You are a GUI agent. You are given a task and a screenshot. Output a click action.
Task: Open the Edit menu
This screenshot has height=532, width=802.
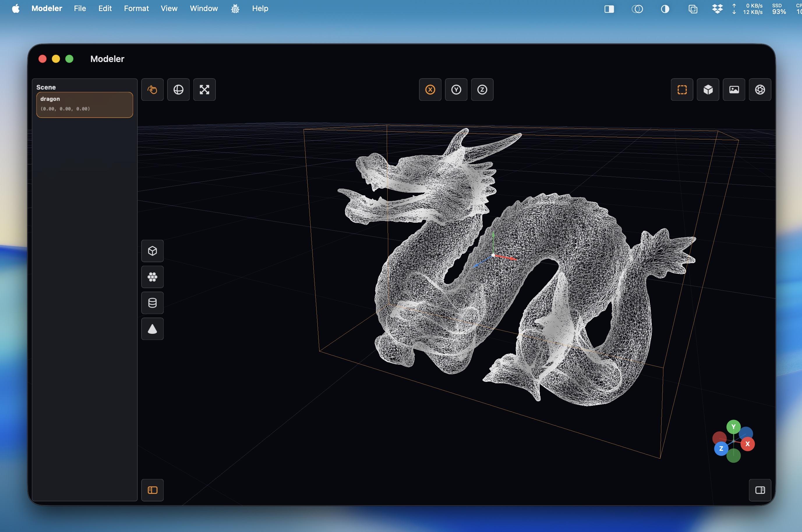tap(105, 8)
